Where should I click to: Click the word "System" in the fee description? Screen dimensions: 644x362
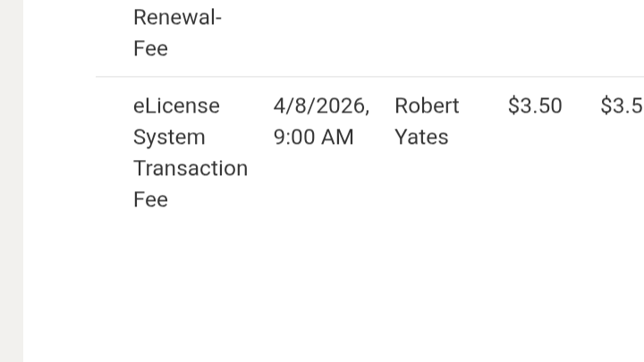tap(169, 137)
